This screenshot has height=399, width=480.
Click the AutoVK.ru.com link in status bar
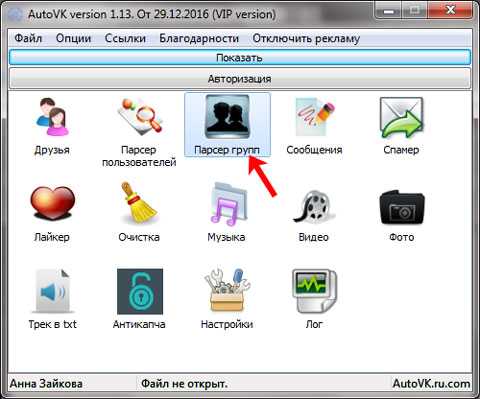[x=431, y=383]
